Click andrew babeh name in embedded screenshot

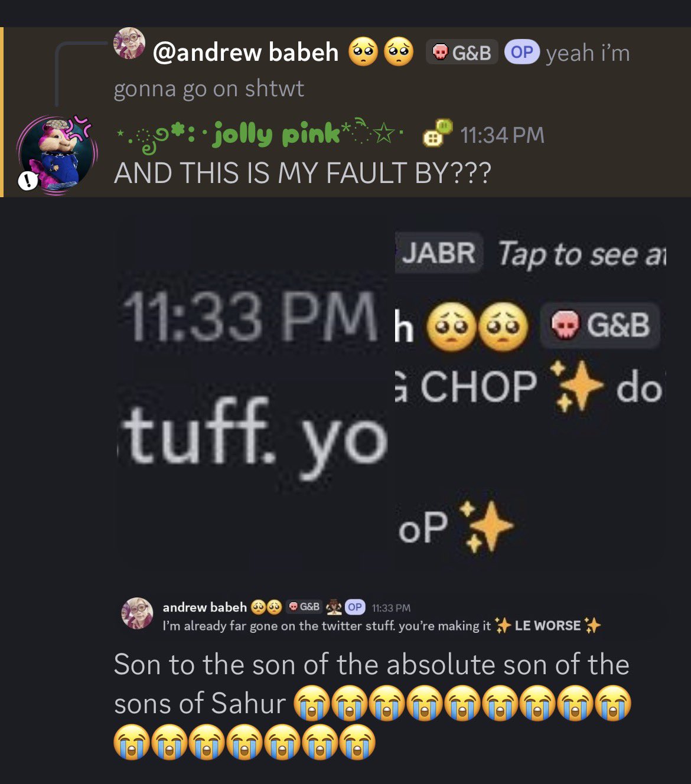(x=205, y=607)
